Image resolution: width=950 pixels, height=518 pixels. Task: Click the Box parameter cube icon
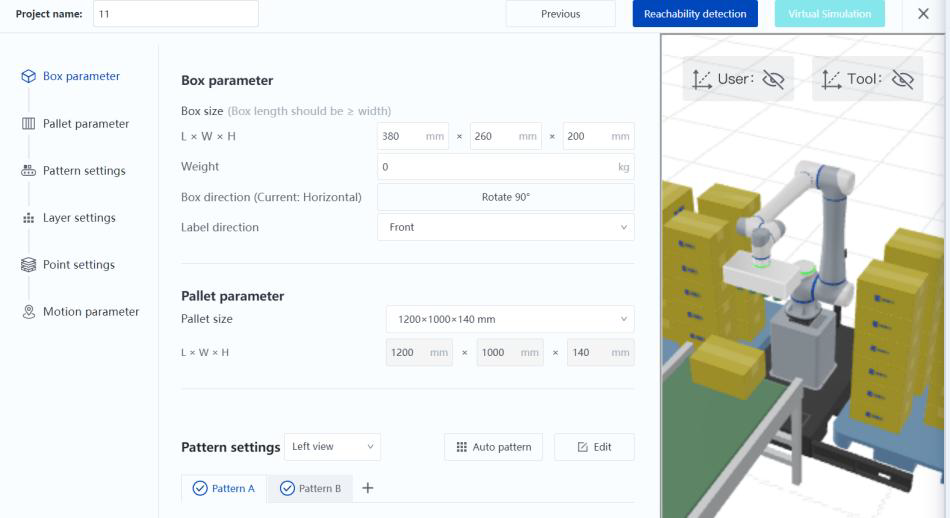tap(28, 77)
